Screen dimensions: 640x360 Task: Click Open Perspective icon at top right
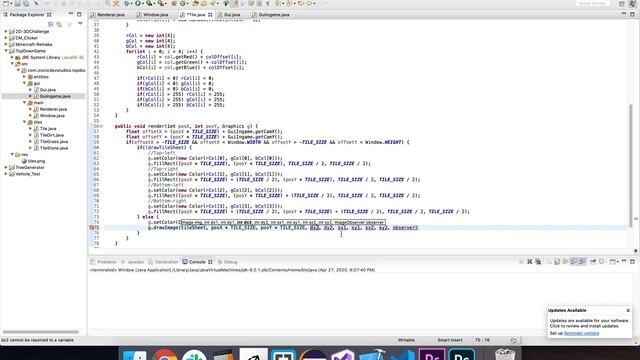pos(622,4)
